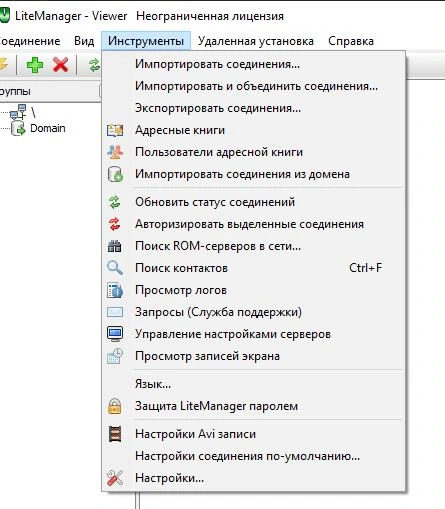The image size is (445, 509).
Task: Click the address book users people icon
Action: click(x=115, y=152)
